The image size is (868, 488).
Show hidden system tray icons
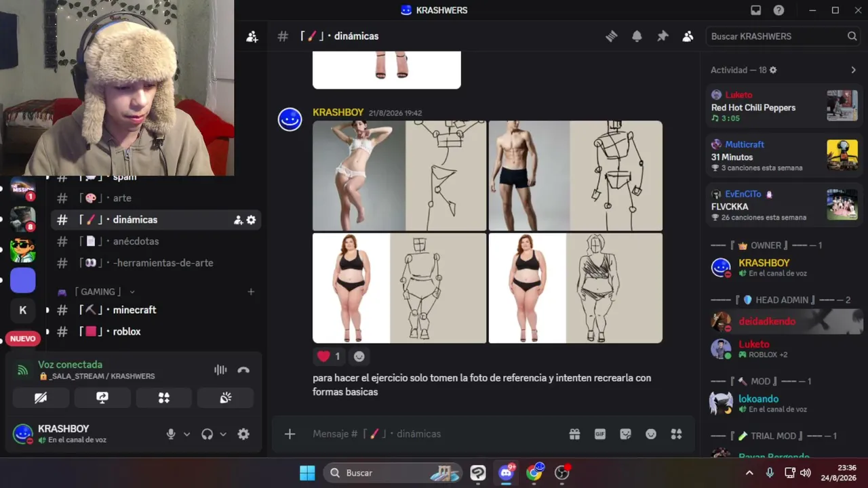749,472
